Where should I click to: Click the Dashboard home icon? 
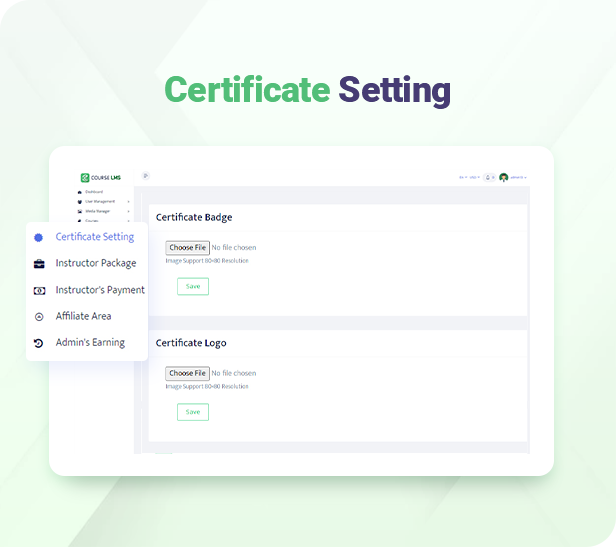pos(79,191)
